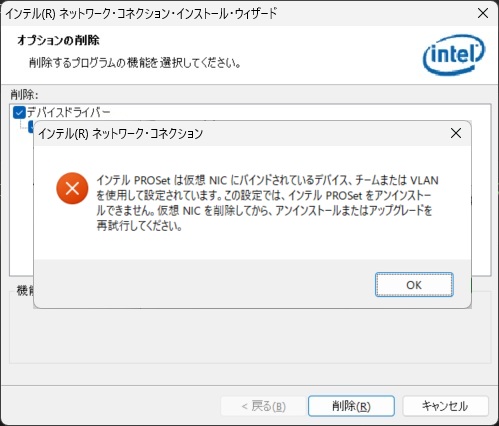Image resolution: width=499 pixels, height=426 pixels.
Task: Click the キャンセル button
Action: click(445, 406)
